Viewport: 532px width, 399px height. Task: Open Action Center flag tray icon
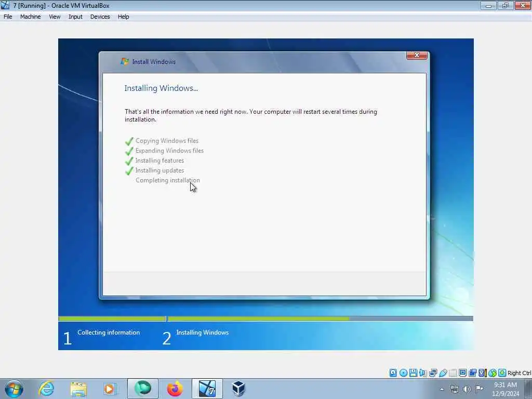pos(479,389)
